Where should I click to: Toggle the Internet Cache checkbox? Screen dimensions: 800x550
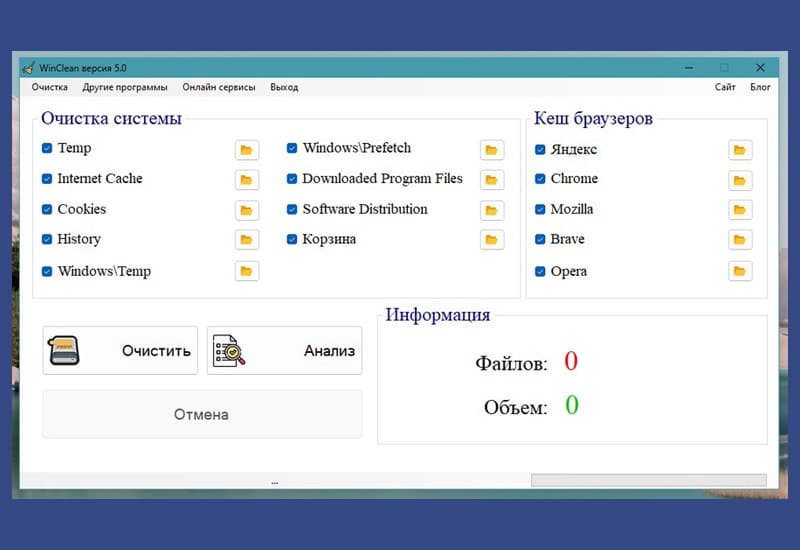(47, 179)
